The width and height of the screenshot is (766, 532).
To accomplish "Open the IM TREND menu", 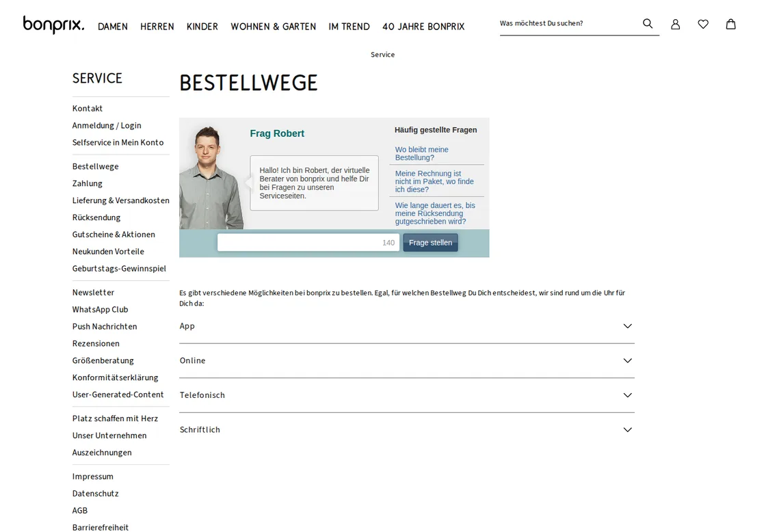I will click(x=349, y=27).
